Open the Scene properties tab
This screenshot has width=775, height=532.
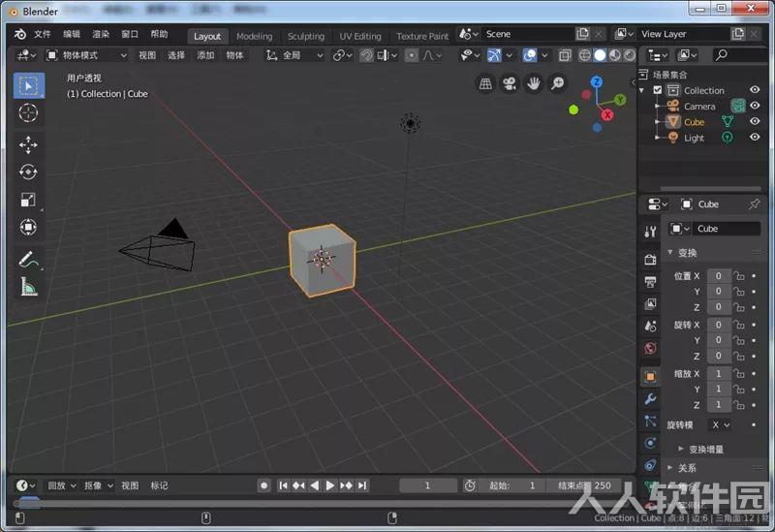pyautogui.click(x=650, y=326)
